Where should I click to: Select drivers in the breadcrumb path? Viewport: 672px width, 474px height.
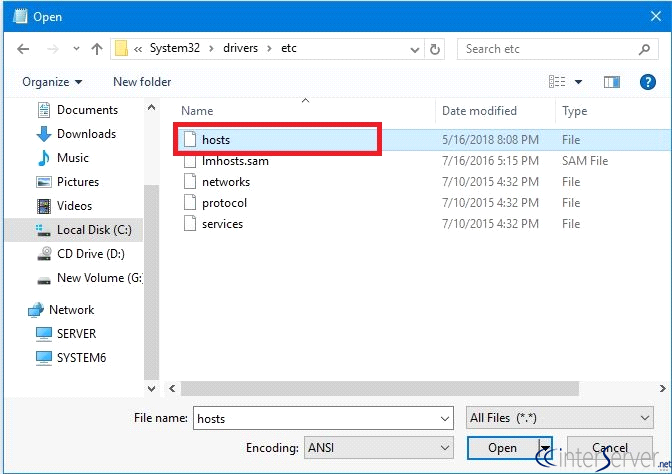(240, 48)
